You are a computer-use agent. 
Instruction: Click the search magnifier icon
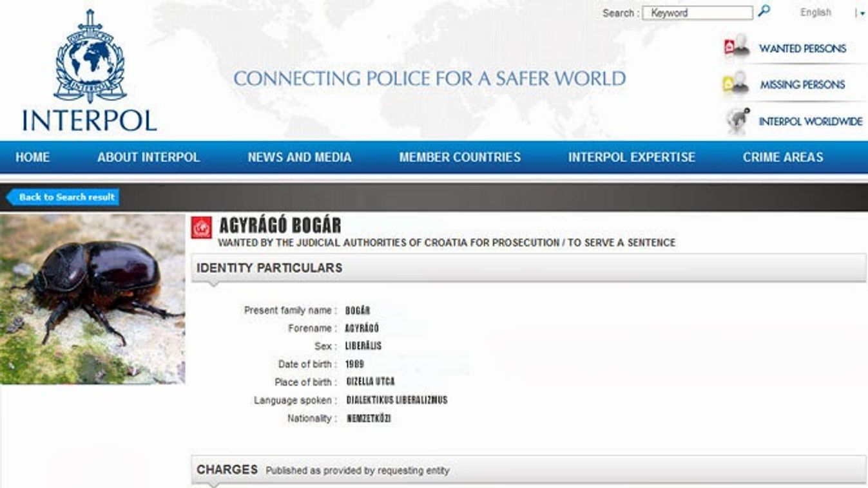click(x=764, y=11)
